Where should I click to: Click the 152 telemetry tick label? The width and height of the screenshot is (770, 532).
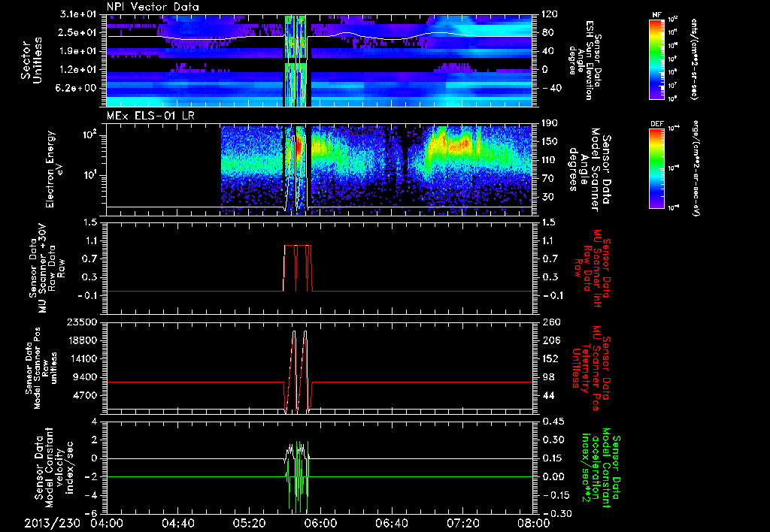[x=550, y=358]
